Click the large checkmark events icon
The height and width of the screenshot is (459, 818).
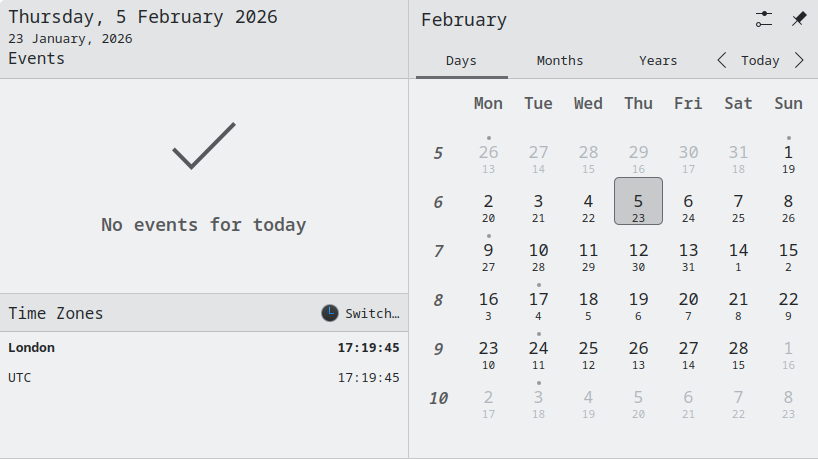pyautogui.click(x=204, y=146)
